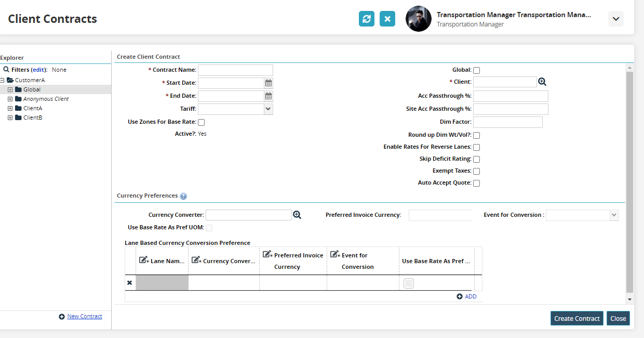
Task: Click the ClientB folder icon
Action: [18, 118]
